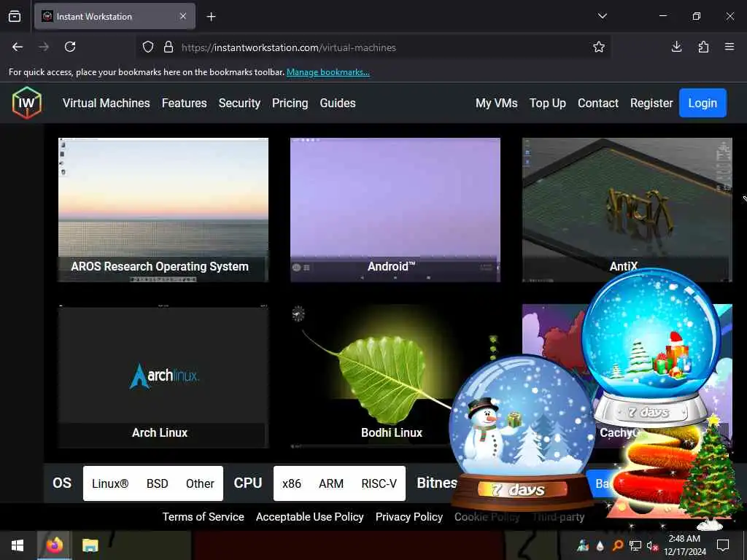Click the padlock site security icon

169,47
